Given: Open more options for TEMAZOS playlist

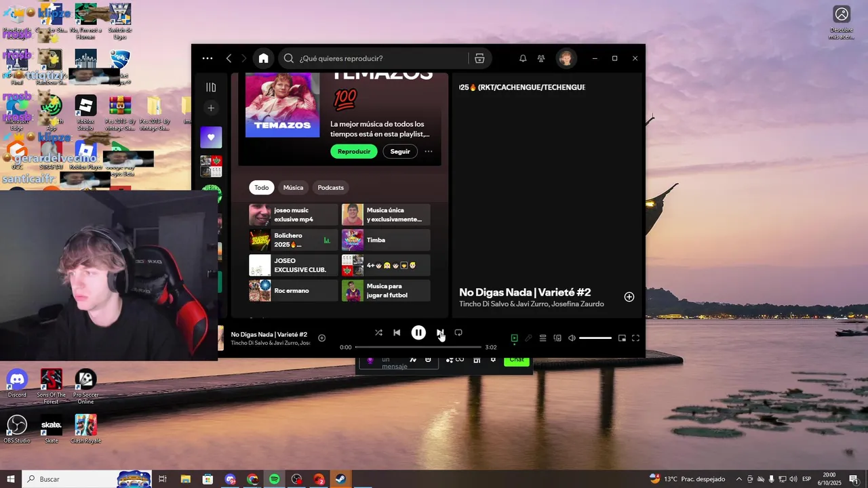Looking at the screenshot, I should [429, 151].
